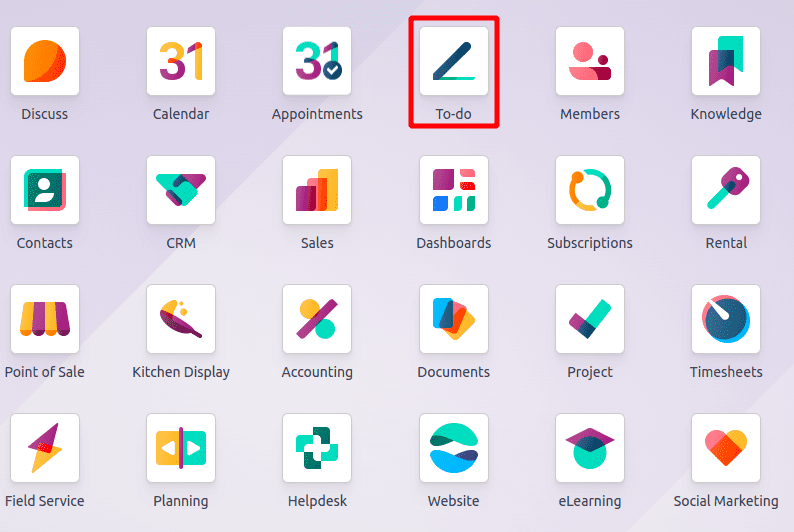The height and width of the screenshot is (532, 794).
Task: Open Documents app icon
Action: coord(454,319)
